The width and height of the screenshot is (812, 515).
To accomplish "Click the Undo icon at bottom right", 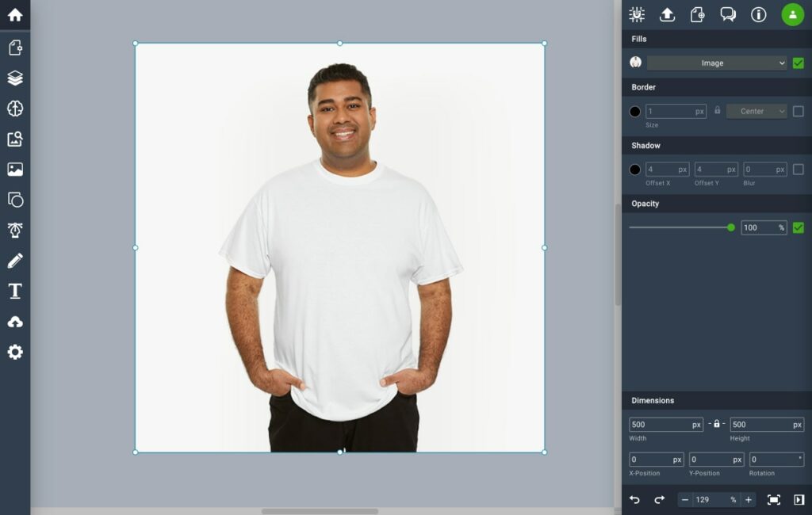I will tap(634, 499).
